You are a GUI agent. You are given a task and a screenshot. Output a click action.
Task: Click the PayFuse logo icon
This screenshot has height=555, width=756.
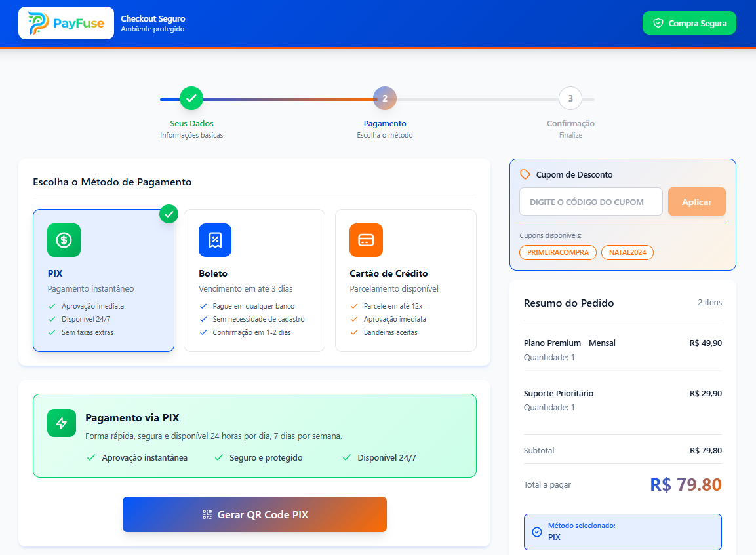[x=39, y=22]
